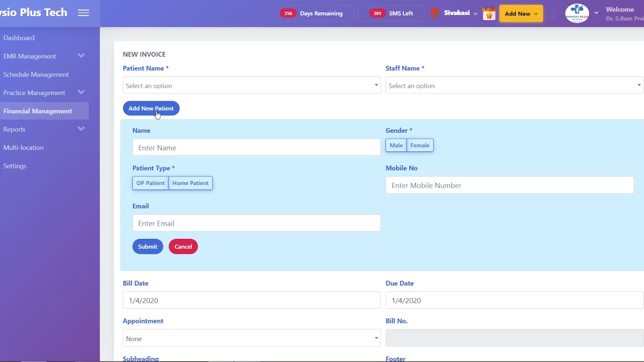This screenshot has height=362, width=644.
Task: Click the Welcome Dr. S.Ram text
Action: (x=624, y=14)
